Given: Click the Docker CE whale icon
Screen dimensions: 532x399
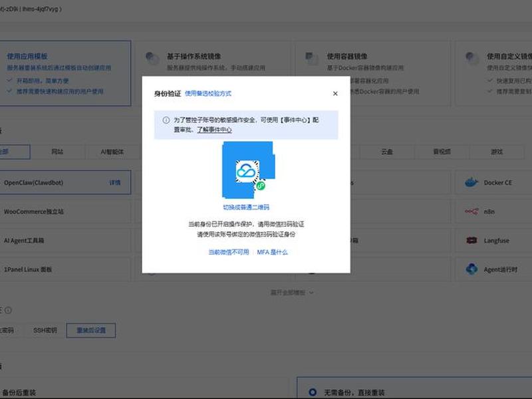Looking at the screenshot, I should point(471,182).
